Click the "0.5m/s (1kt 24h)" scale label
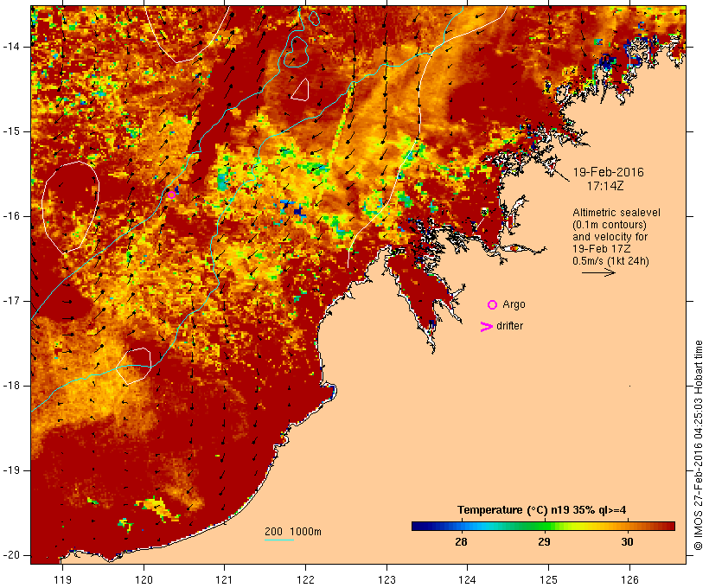Image resolution: width=709 pixels, height=588 pixels. tap(611, 261)
